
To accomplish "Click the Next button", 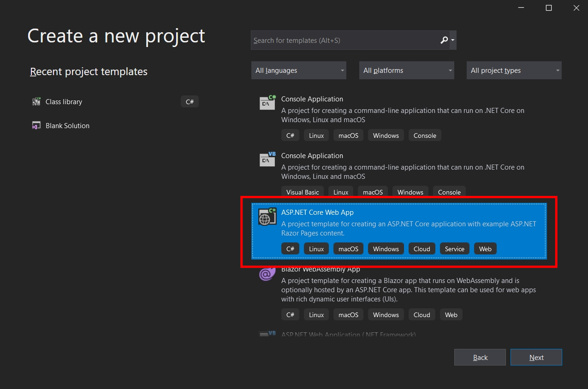I will coord(536,357).
